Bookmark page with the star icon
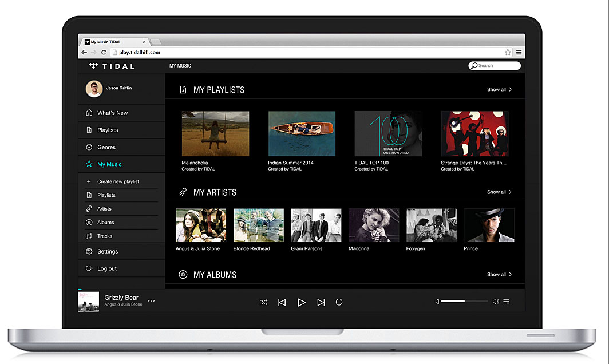This screenshot has width=609, height=364. (508, 52)
